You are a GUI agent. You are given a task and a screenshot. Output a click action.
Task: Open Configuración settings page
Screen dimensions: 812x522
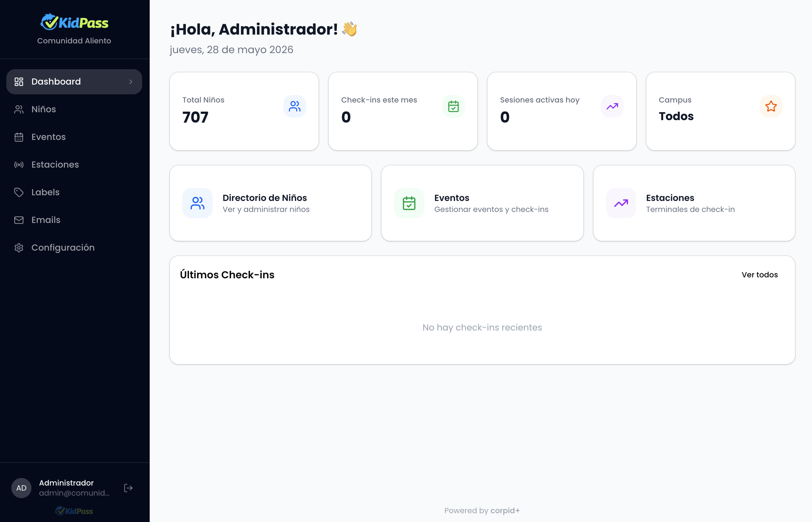pyautogui.click(x=74, y=248)
